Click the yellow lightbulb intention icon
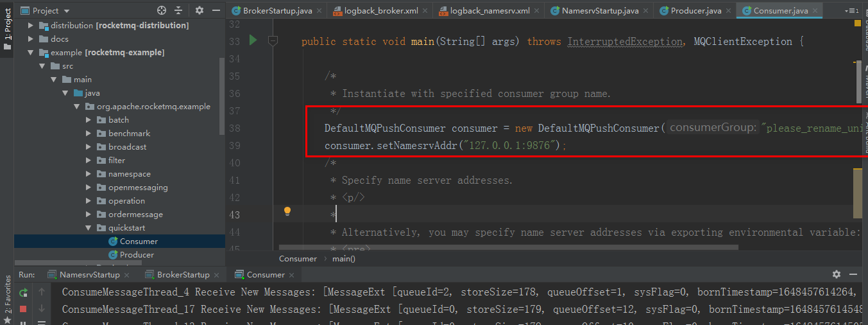This screenshot has width=868, height=325. click(x=287, y=211)
